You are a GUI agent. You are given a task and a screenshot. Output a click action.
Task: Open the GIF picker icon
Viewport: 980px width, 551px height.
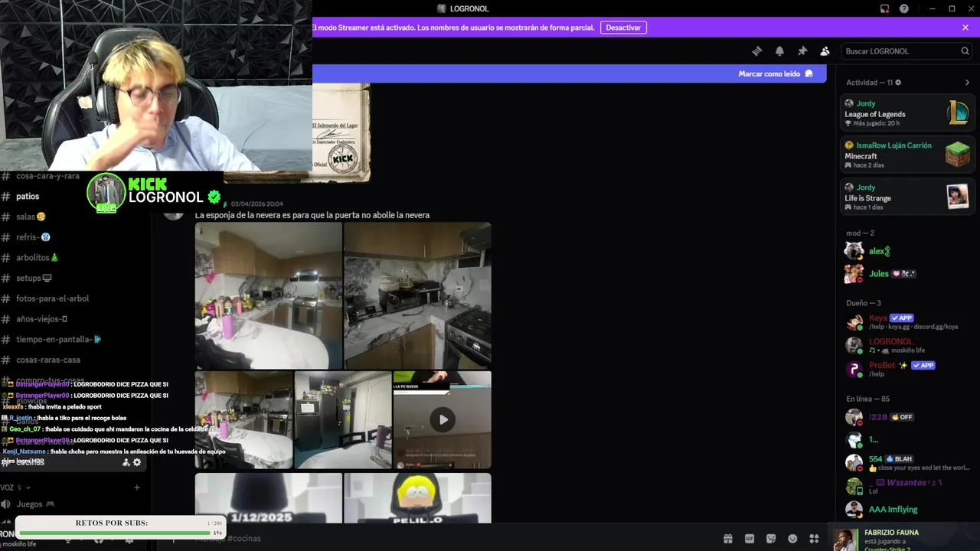(x=750, y=539)
